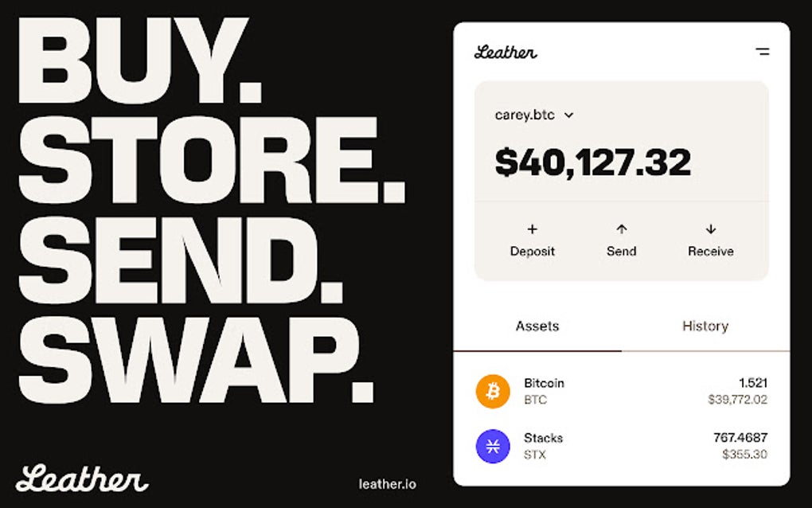Select the Bitcoin asset name
Screen dimensions: 812x508
544,383
